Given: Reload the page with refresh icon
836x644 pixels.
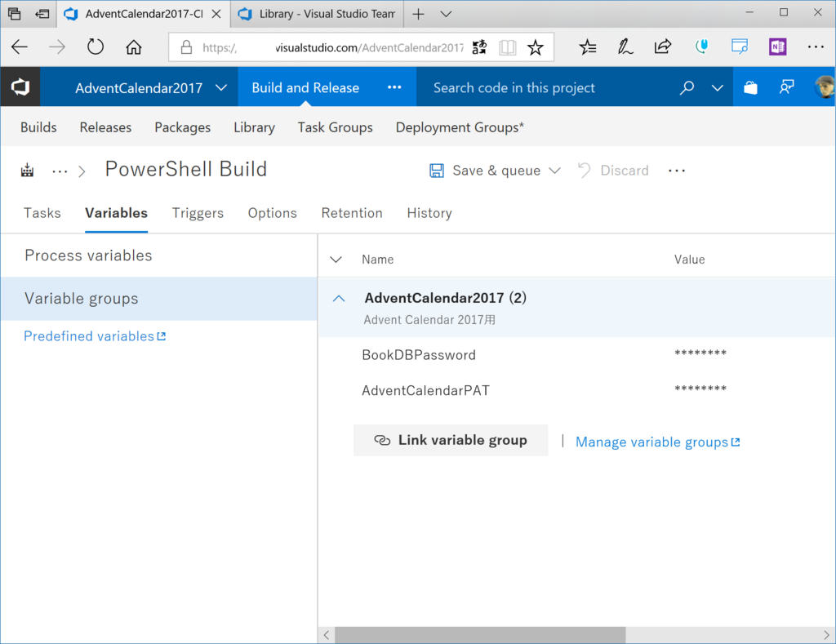Looking at the screenshot, I should pyautogui.click(x=96, y=47).
